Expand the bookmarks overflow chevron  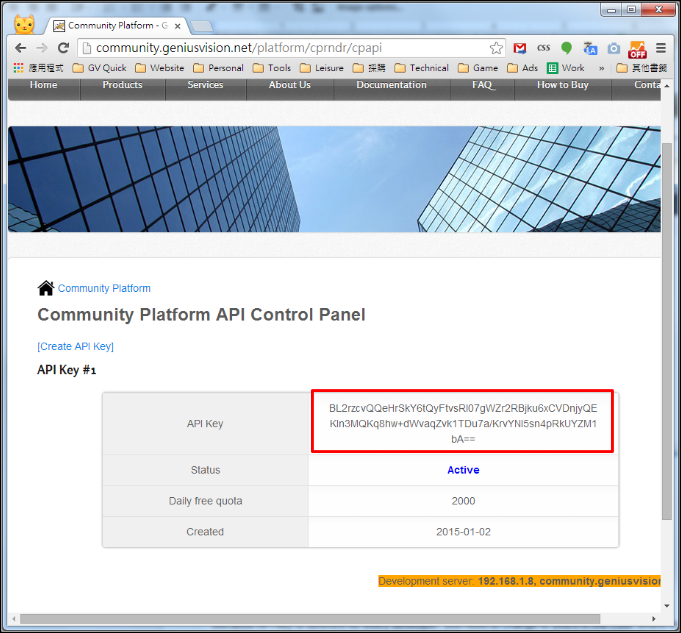coord(602,68)
